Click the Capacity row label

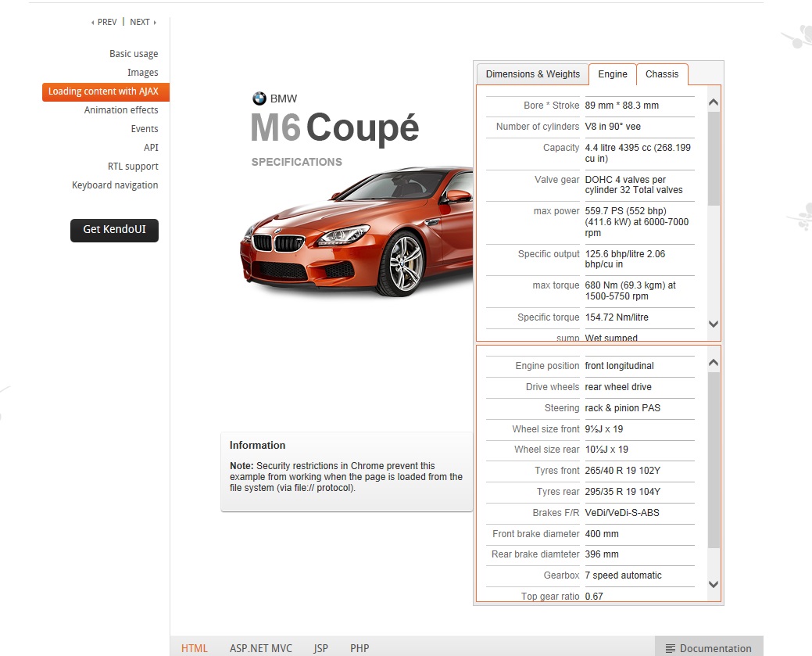click(x=561, y=148)
